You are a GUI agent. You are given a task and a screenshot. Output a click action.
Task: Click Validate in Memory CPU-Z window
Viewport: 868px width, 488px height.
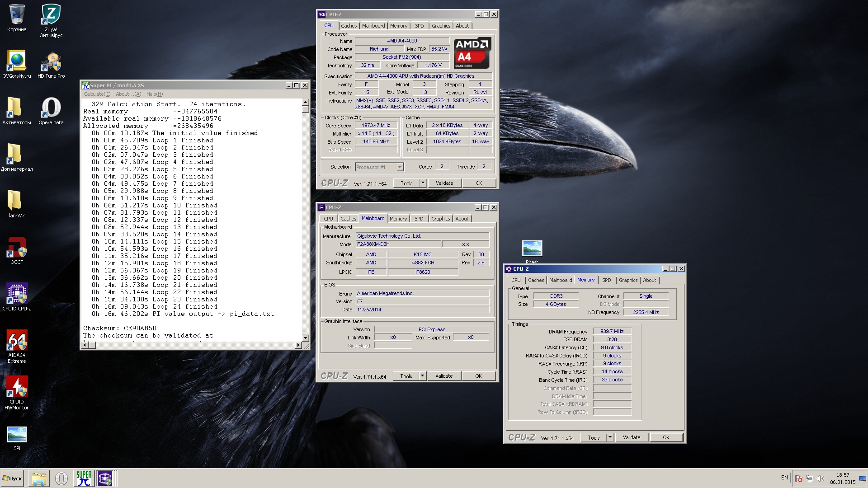(x=632, y=437)
